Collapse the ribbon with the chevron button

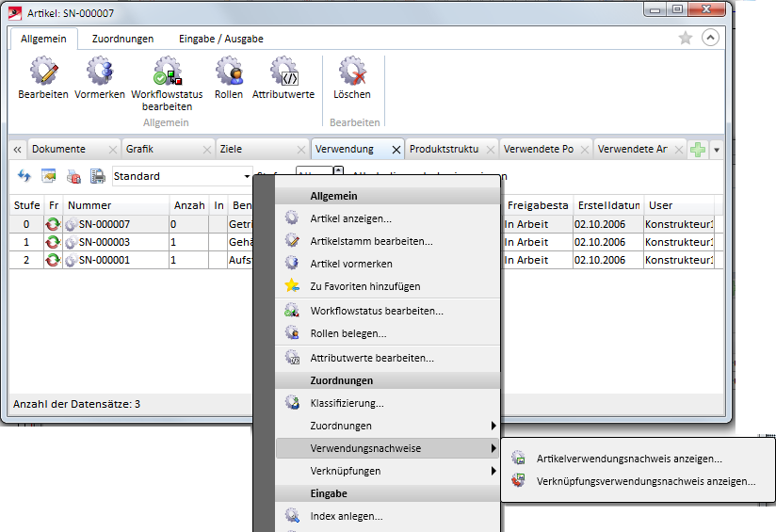pyautogui.click(x=710, y=39)
